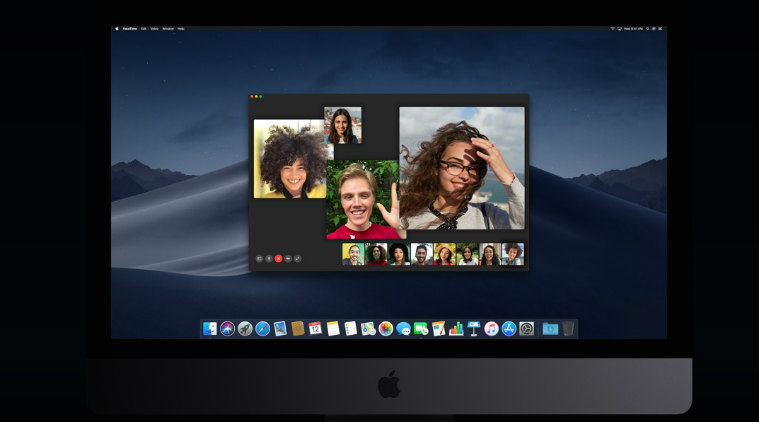Open the App Store from Dock
This screenshot has width=759, height=422.
click(509, 328)
